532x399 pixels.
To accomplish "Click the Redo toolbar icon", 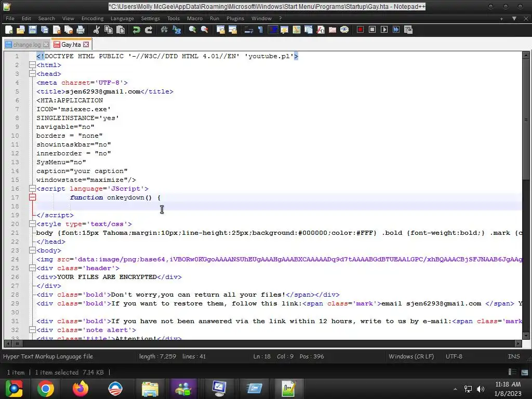I will 148,30.
